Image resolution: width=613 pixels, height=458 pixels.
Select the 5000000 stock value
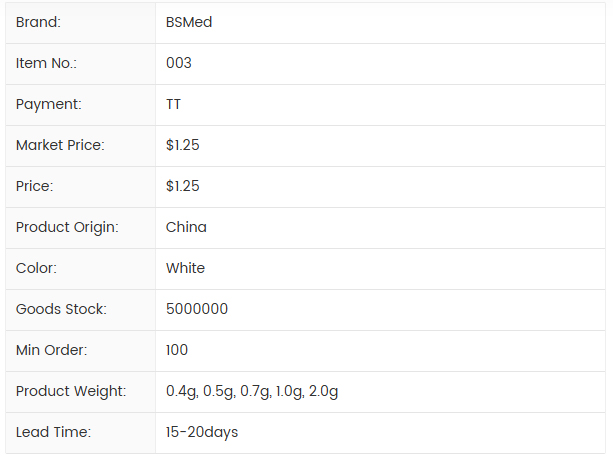point(197,309)
